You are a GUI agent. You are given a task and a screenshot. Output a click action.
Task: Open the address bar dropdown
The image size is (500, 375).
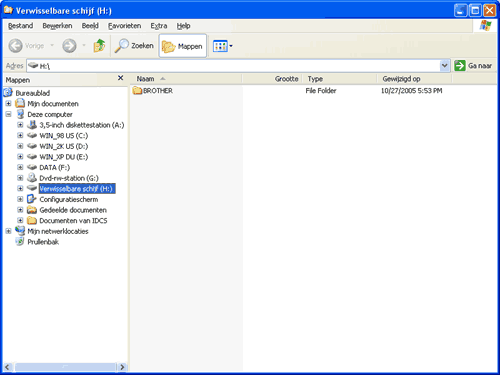pyautogui.click(x=444, y=66)
